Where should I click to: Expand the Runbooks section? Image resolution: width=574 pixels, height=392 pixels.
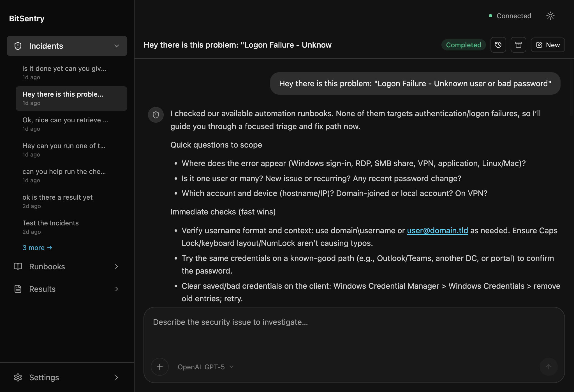point(117,267)
